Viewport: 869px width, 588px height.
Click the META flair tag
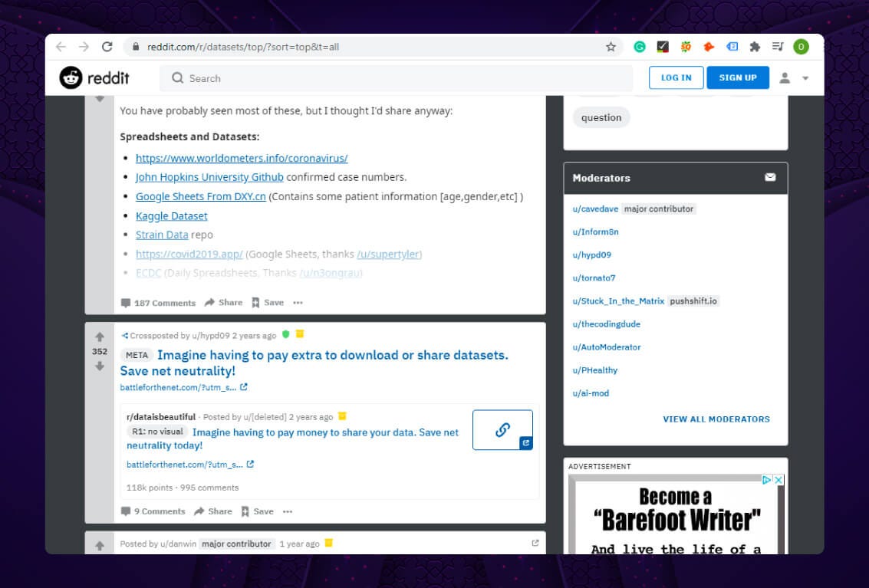click(137, 355)
